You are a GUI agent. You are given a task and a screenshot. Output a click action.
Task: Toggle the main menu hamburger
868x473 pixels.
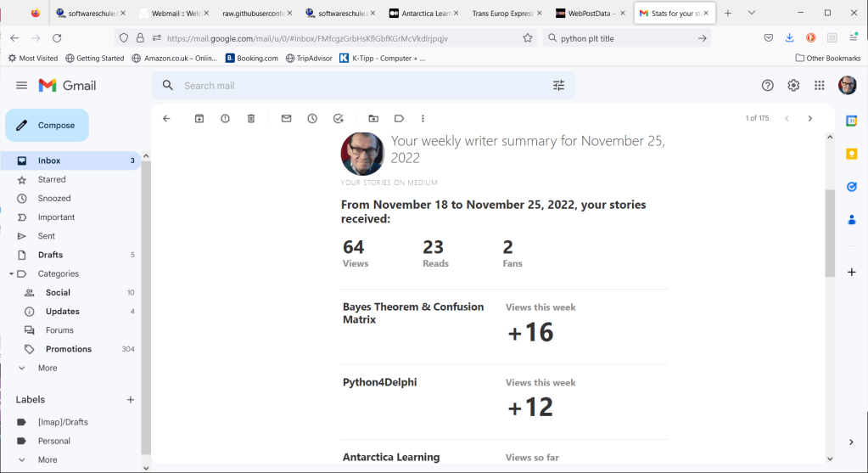click(x=22, y=86)
